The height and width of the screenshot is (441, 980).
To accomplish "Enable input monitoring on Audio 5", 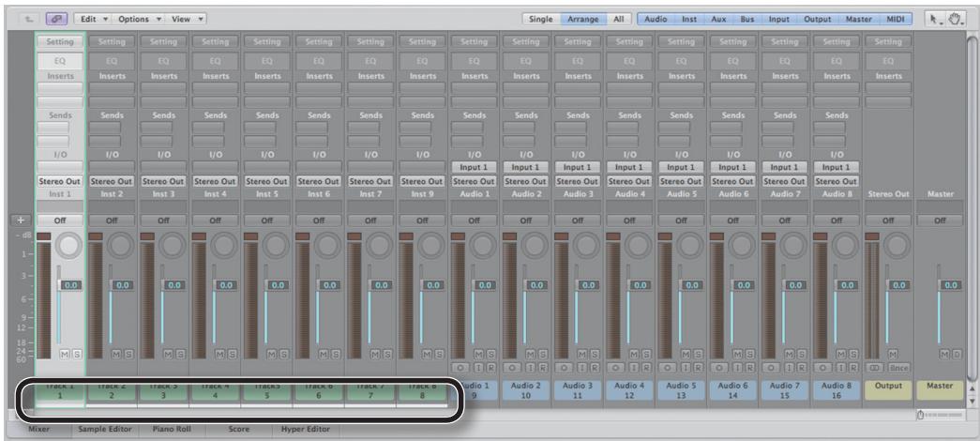I will click(x=687, y=367).
